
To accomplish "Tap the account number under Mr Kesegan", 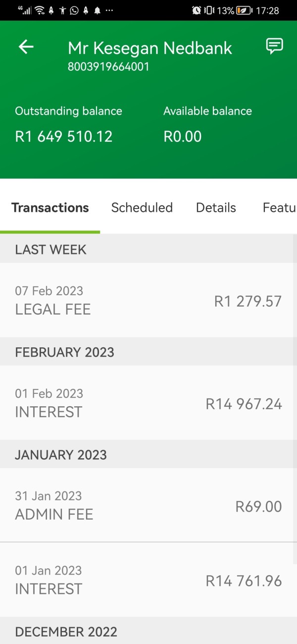I will (108, 67).
